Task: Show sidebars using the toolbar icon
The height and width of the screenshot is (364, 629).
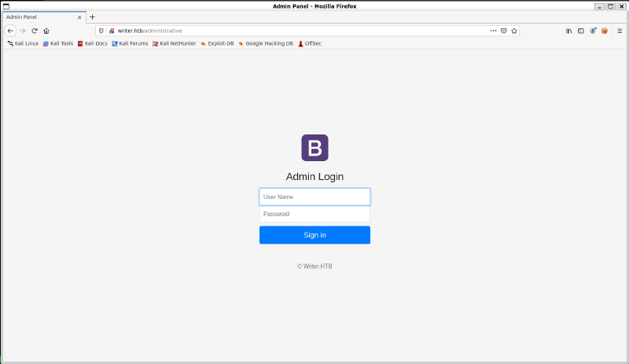Action: click(x=581, y=31)
